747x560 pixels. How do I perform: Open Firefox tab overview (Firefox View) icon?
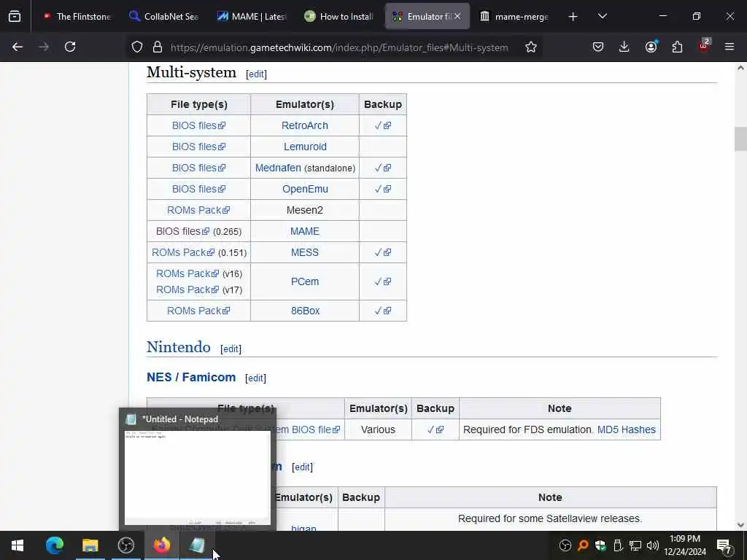(x=15, y=17)
